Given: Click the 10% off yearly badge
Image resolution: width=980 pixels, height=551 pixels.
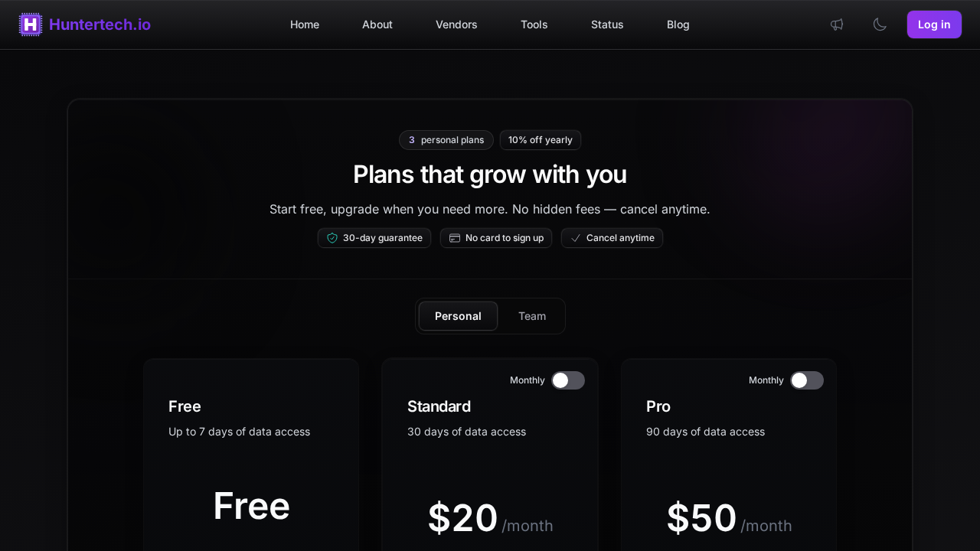Looking at the screenshot, I should click(x=541, y=140).
